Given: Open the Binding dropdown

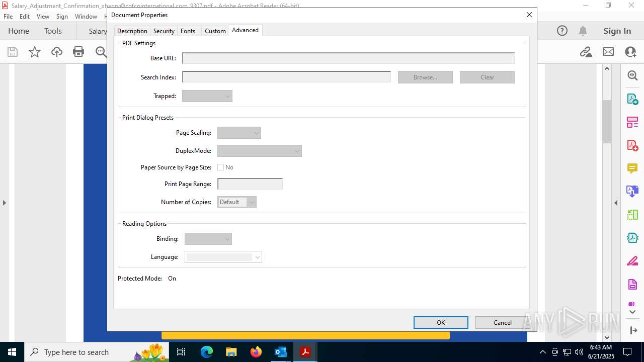Looking at the screenshot, I should click(208, 239).
